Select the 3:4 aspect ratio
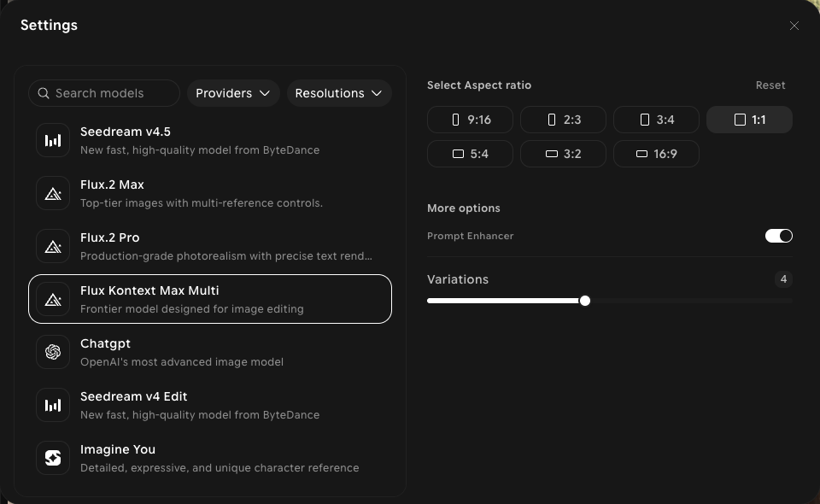This screenshot has width=820, height=504. click(x=656, y=120)
